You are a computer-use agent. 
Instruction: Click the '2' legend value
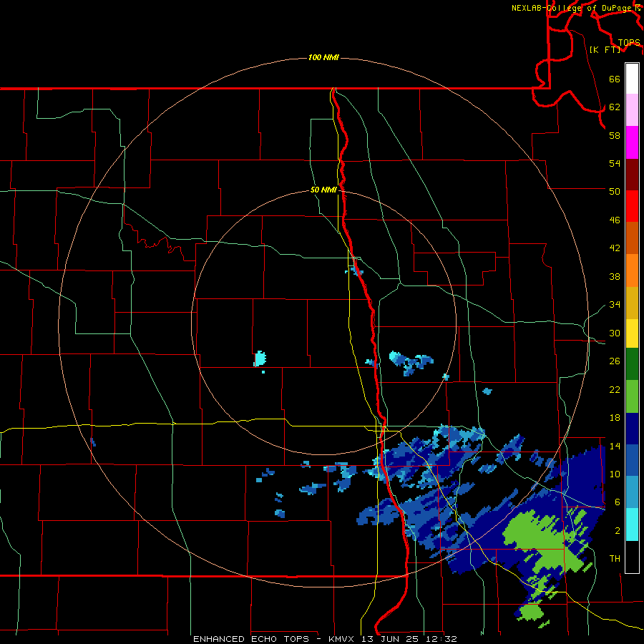[x=617, y=531]
